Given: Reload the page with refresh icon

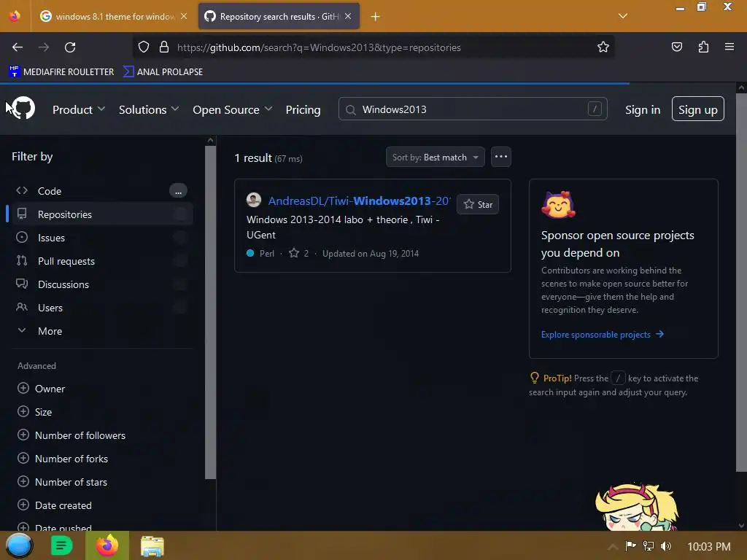Looking at the screenshot, I should pos(70,47).
